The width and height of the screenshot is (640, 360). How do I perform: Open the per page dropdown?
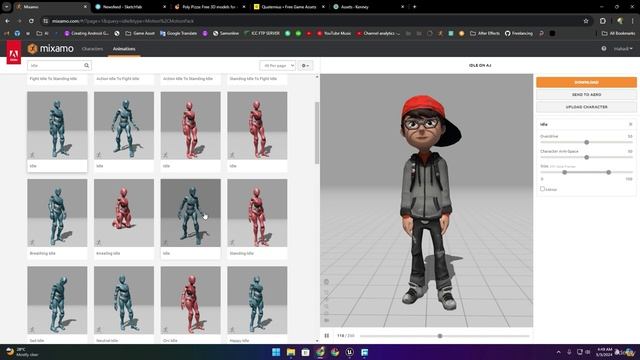coord(278,65)
